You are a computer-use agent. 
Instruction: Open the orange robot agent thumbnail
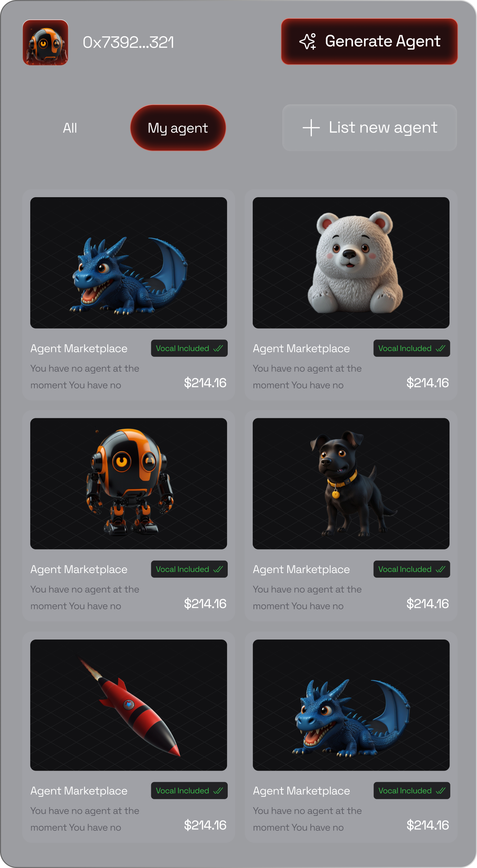(x=129, y=484)
